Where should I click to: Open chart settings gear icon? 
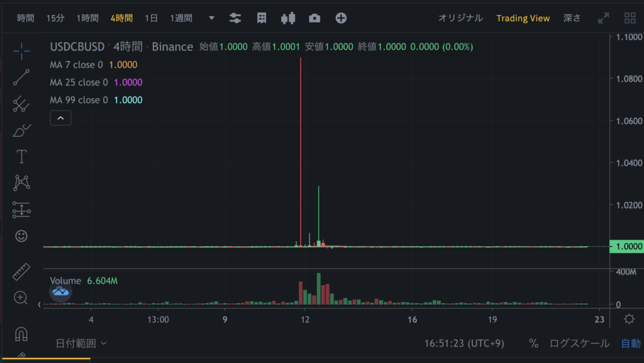pyautogui.click(x=629, y=319)
